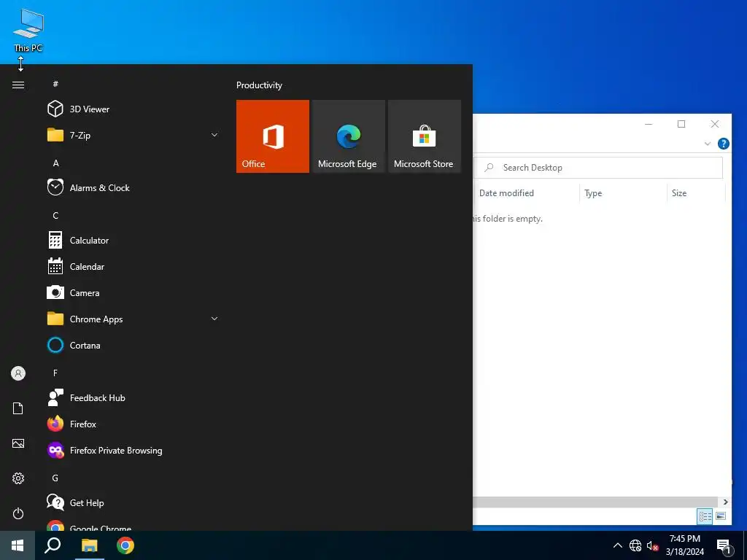747x560 pixels.
Task: Open Firefox Private Browsing
Action: click(133, 451)
